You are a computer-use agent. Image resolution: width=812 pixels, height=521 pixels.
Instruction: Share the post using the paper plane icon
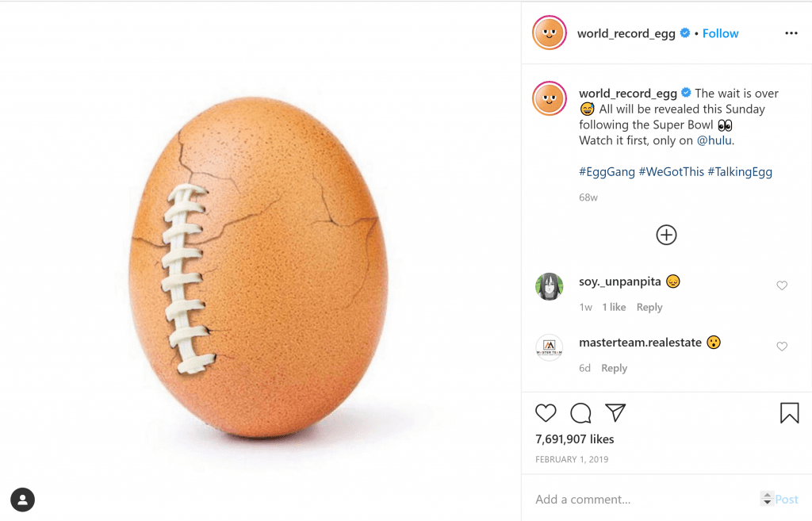click(615, 413)
